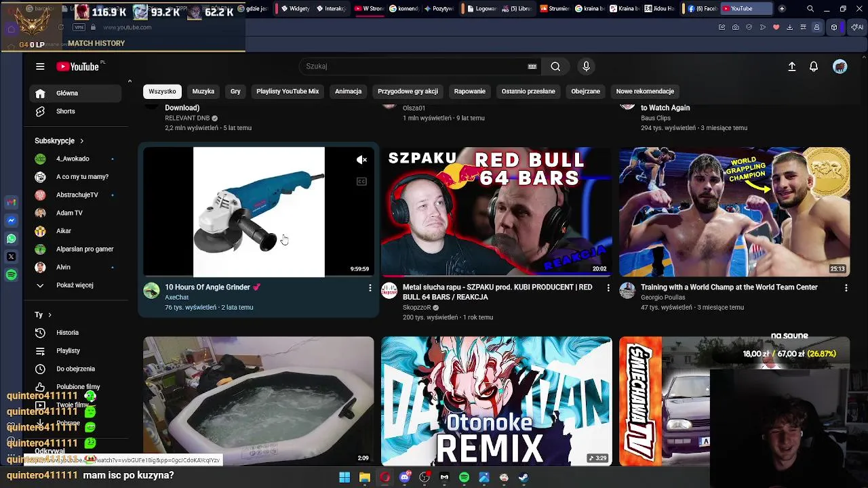Image resolution: width=868 pixels, height=488 pixels.
Task: Expand the Subskrypcje section chevron
Action: [81, 141]
